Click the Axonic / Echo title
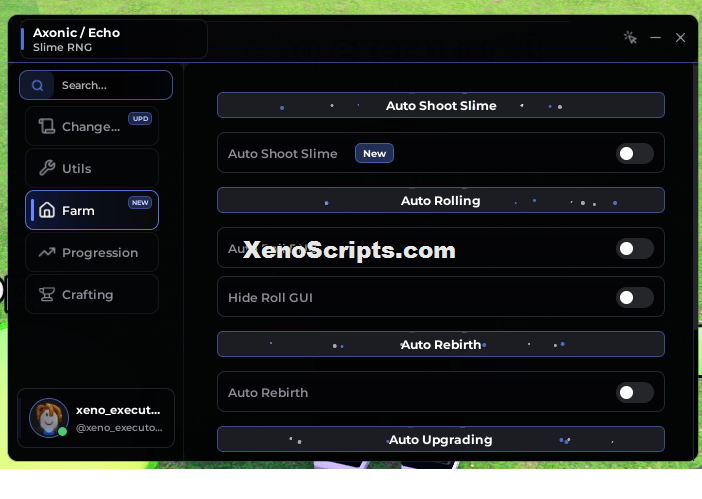 point(77,33)
